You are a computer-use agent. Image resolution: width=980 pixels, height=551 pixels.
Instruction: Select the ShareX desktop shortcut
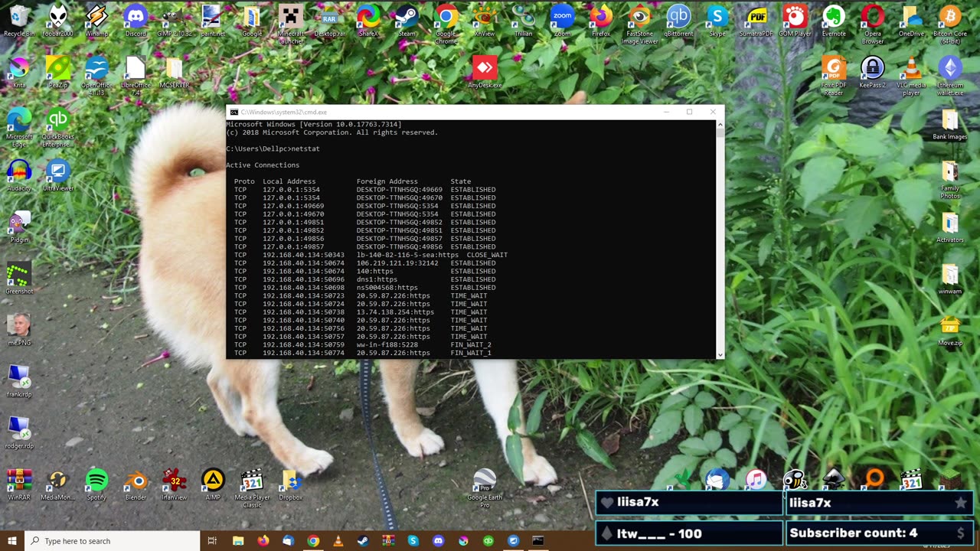[x=368, y=21]
